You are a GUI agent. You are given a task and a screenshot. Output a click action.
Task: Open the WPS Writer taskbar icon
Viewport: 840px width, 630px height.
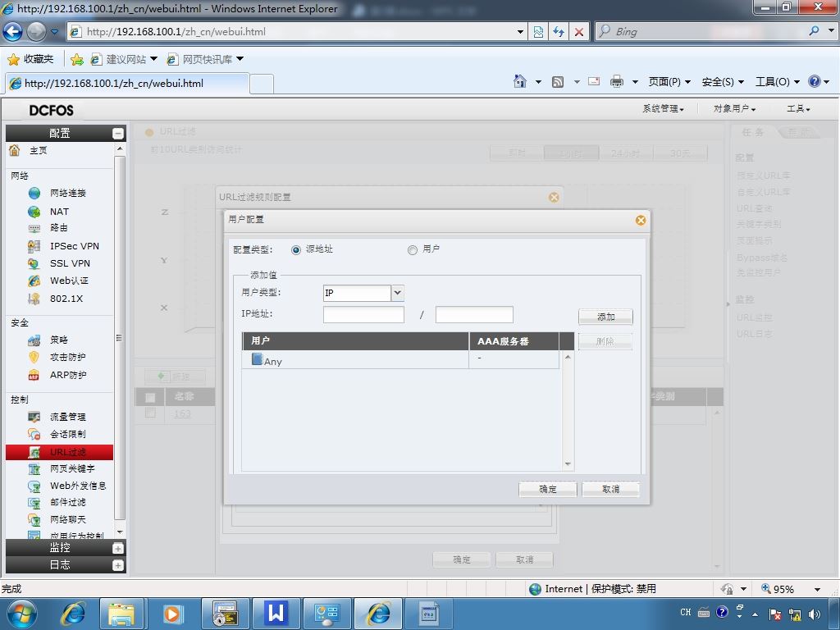pos(276,614)
